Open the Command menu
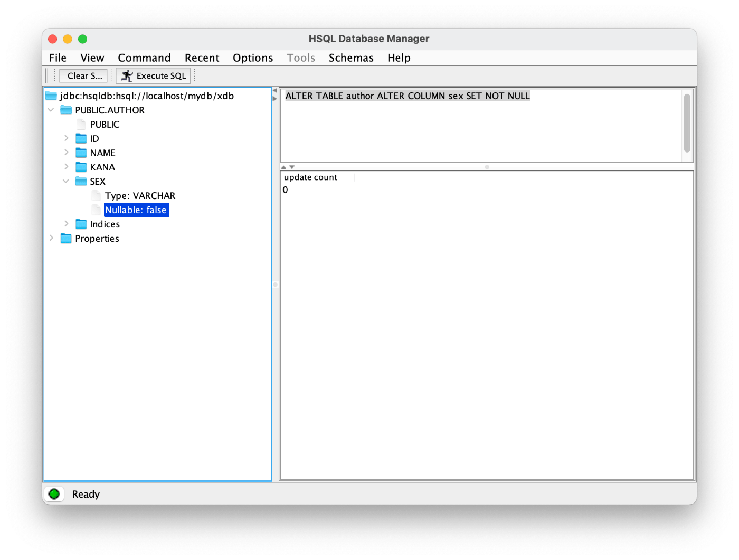739x560 pixels. (144, 58)
